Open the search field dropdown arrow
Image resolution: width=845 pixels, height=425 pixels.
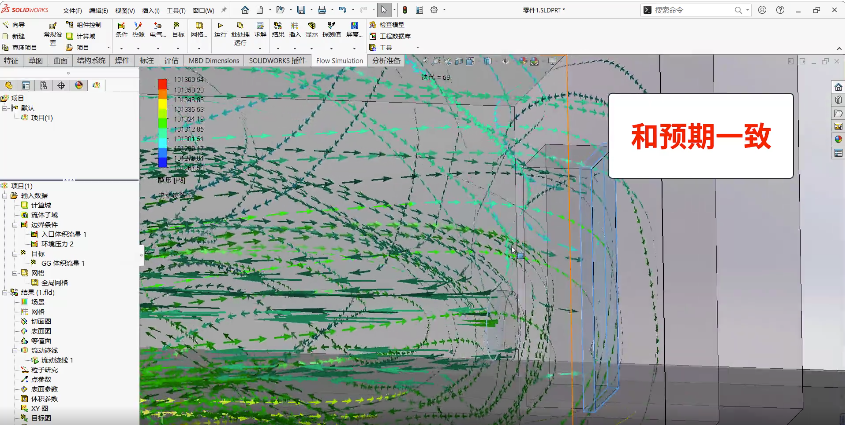click(x=748, y=10)
